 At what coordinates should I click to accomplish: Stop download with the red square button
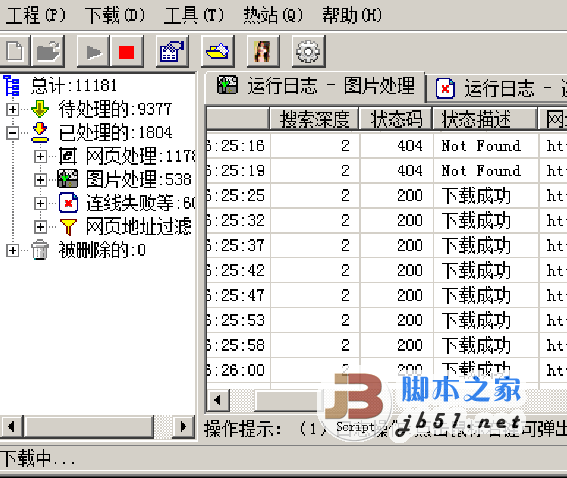click(127, 52)
